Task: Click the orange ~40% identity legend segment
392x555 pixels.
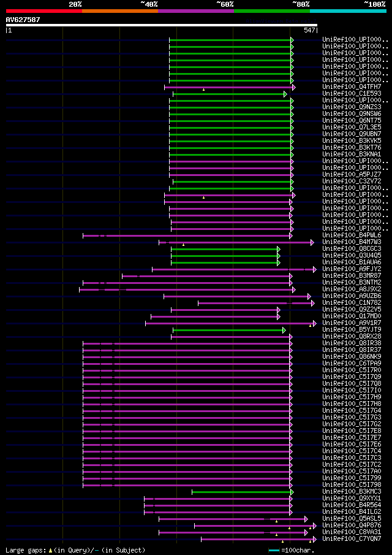Action: (120, 11)
